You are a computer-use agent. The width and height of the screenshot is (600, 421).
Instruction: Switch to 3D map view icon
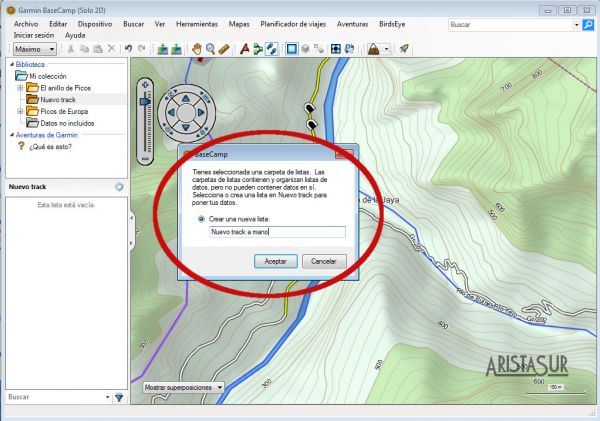point(305,49)
